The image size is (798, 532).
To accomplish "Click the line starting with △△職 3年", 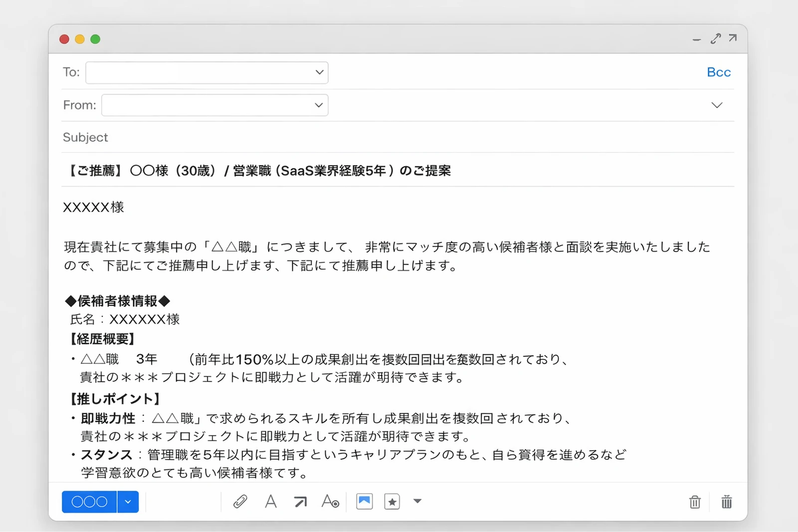I will (x=321, y=359).
